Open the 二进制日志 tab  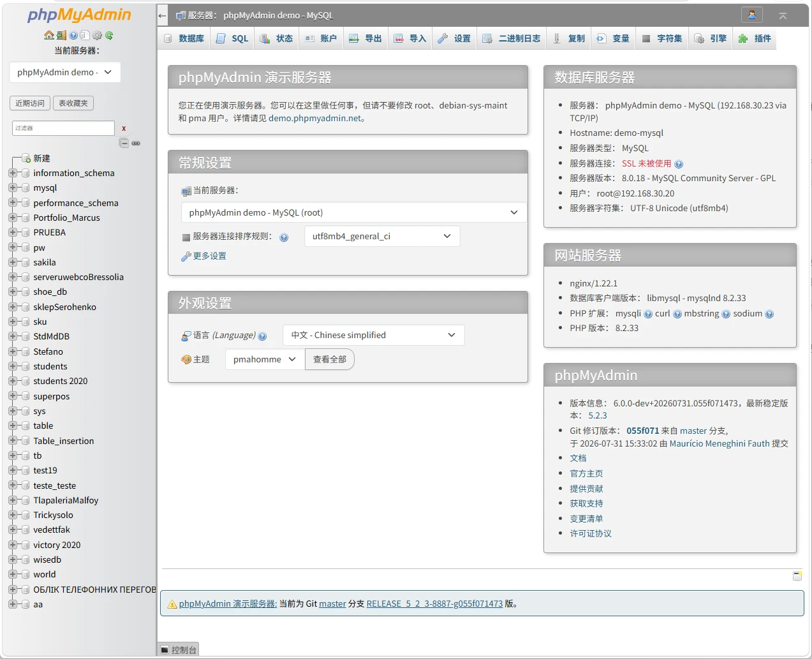click(511, 38)
